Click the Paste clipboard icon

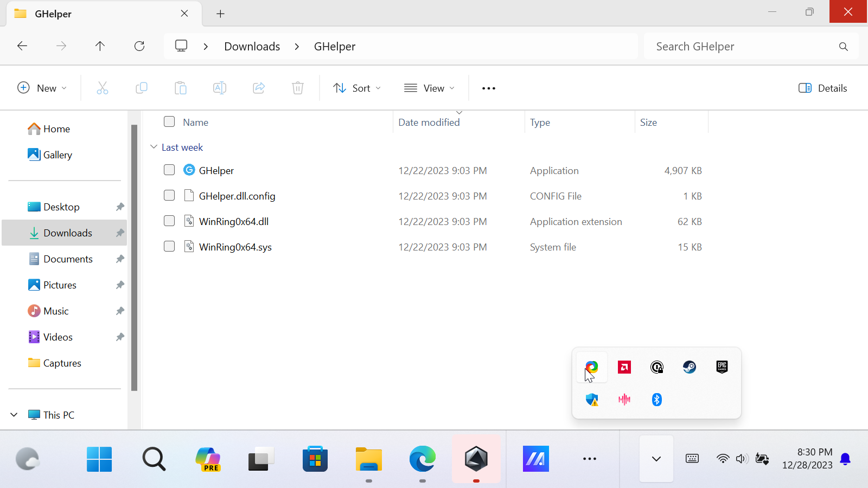tap(181, 88)
